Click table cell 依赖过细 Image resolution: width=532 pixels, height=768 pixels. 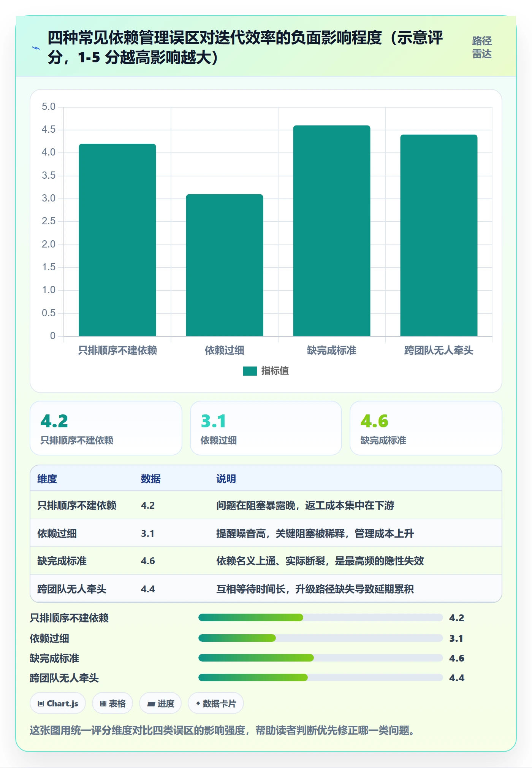tap(57, 533)
